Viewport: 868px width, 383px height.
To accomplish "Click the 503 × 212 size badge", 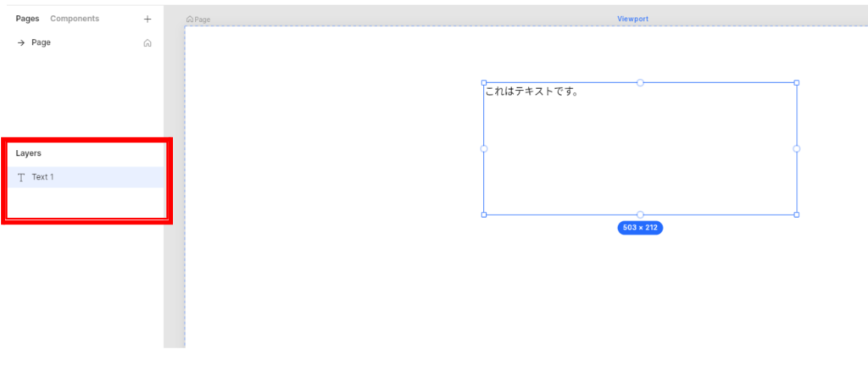I will click(x=640, y=228).
